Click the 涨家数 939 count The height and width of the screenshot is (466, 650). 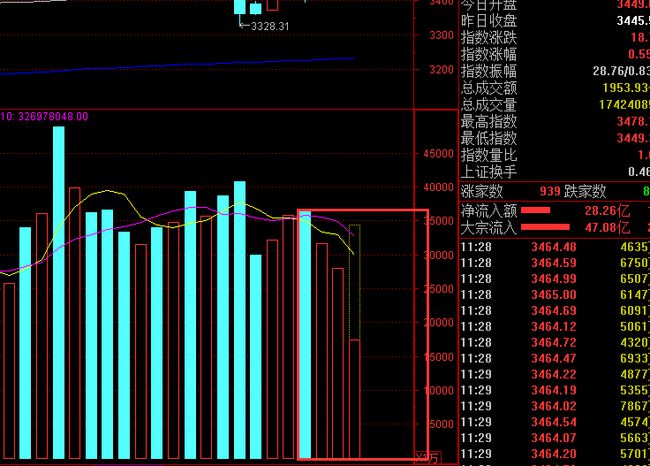tap(550, 192)
